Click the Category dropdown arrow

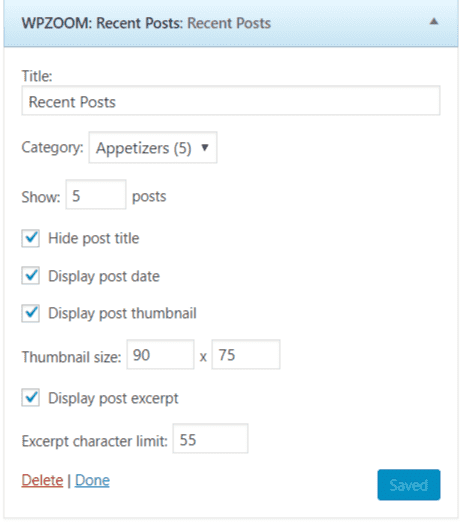(x=205, y=147)
